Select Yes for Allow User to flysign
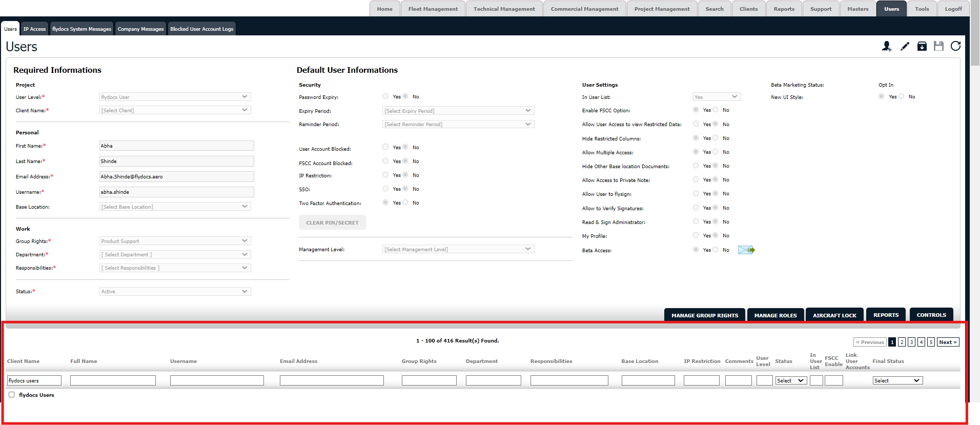Viewport: 980px width, 425px height. pos(696,193)
